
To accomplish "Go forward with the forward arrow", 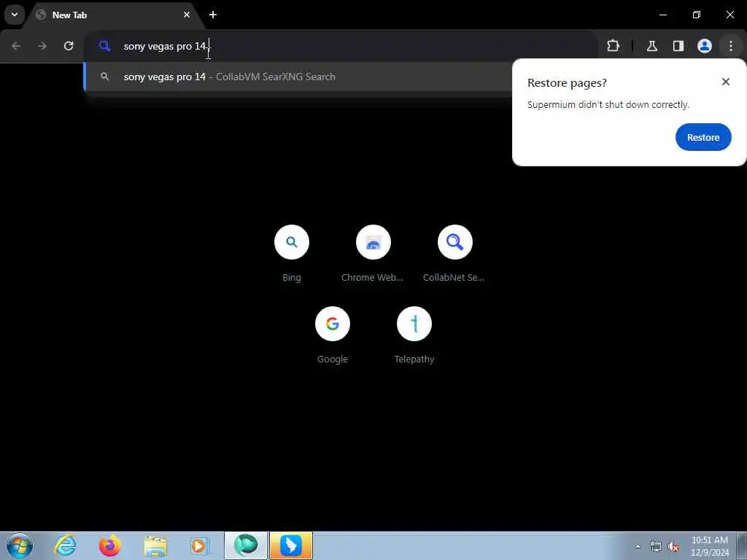I will point(42,46).
